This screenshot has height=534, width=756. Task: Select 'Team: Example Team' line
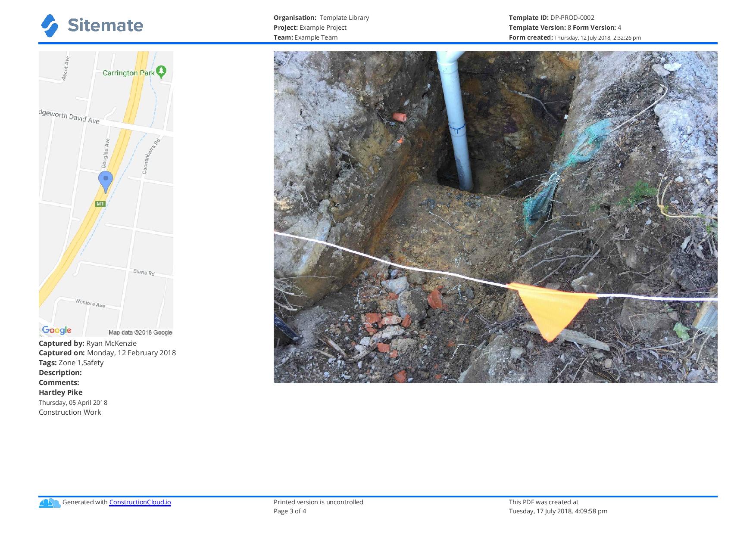(x=306, y=37)
